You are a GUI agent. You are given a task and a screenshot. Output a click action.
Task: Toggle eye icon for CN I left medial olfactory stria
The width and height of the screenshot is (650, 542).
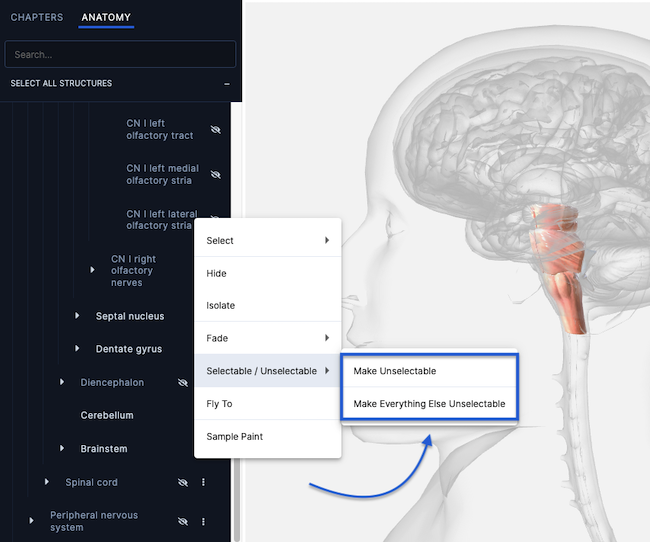(215, 175)
